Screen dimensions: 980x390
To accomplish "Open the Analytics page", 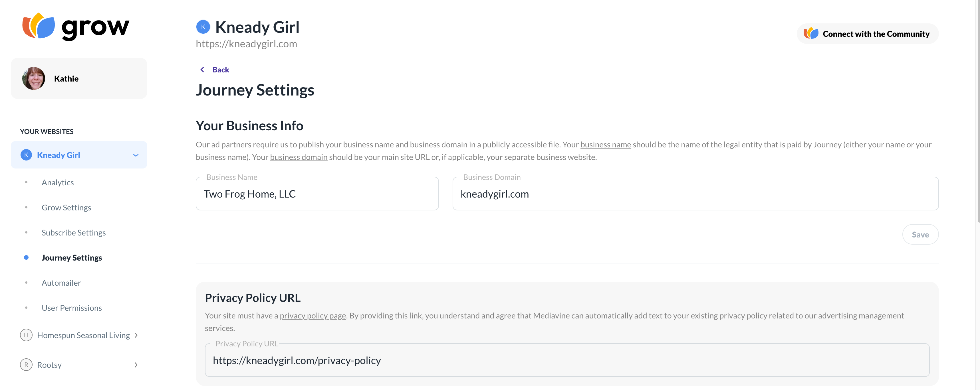I will tap(58, 182).
